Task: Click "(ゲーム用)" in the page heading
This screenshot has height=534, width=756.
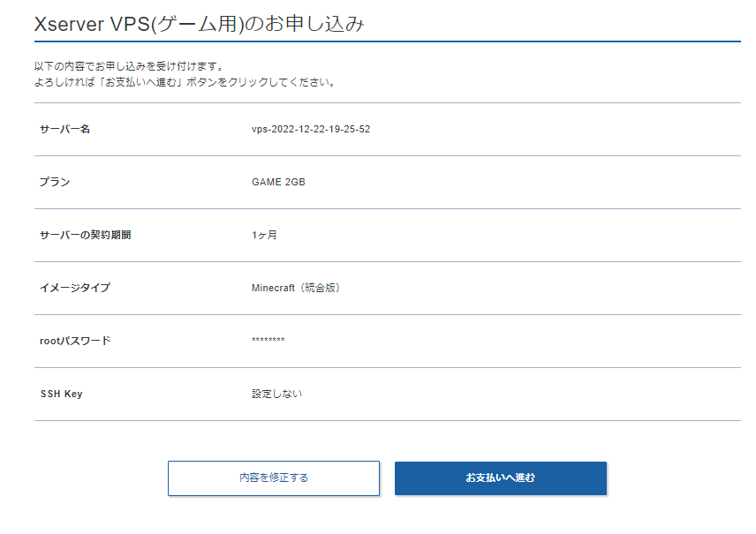Action: pos(195,25)
